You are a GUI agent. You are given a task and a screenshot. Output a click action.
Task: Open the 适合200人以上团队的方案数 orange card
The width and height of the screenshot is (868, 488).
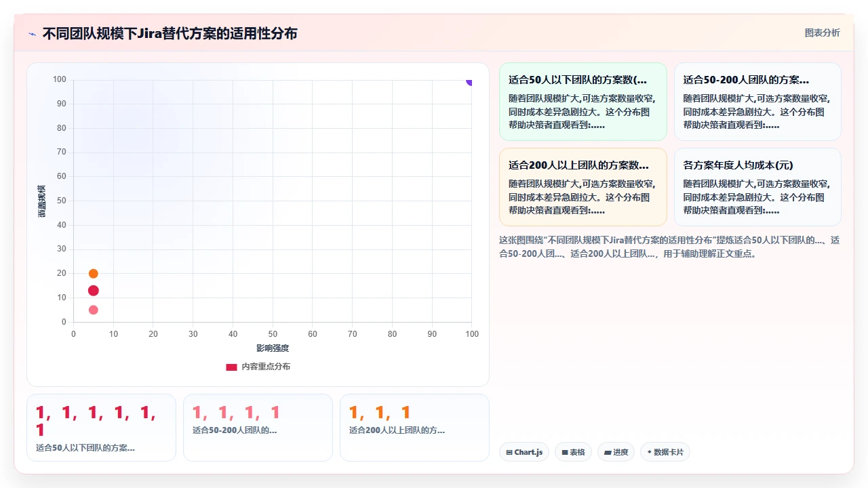pos(583,187)
